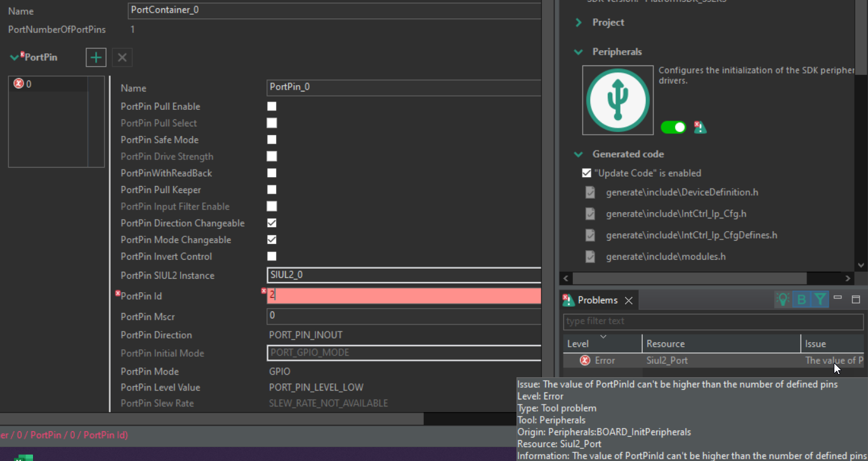Sort by the Resource column header
Image resolution: width=868 pixels, height=461 pixels.
[x=721, y=344]
